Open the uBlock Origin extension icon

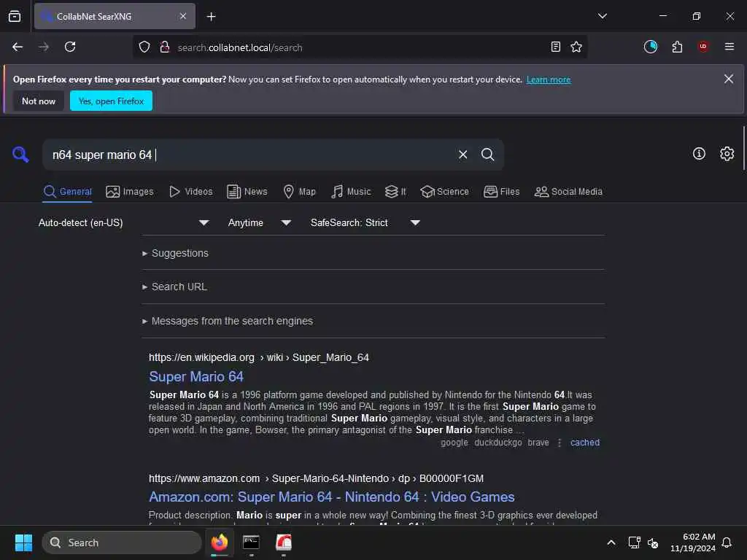(x=703, y=47)
